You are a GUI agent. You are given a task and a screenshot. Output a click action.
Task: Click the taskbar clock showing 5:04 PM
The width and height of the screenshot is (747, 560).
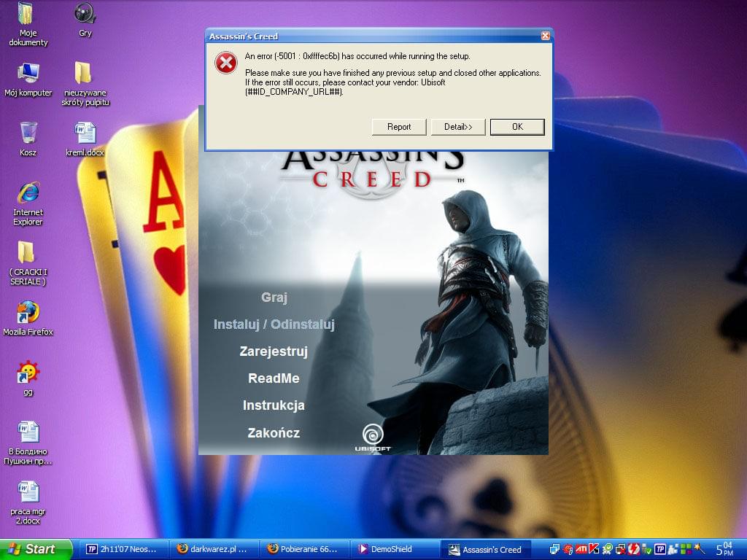[x=724, y=549]
